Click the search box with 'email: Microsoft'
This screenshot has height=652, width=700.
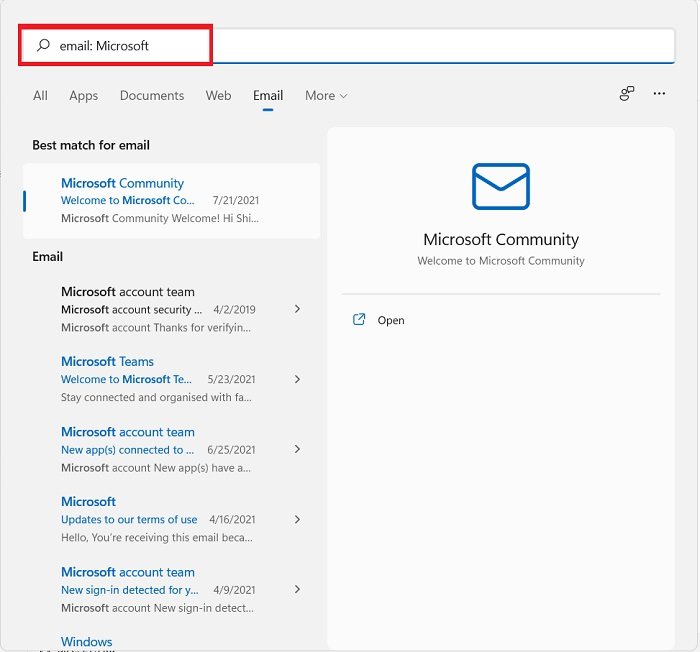tap(347, 46)
